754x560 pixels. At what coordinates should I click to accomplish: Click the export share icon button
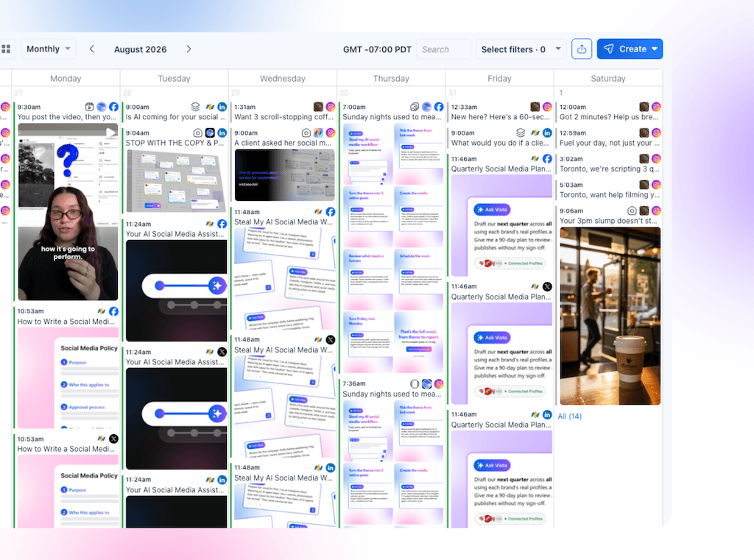click(x=582, y=49)
